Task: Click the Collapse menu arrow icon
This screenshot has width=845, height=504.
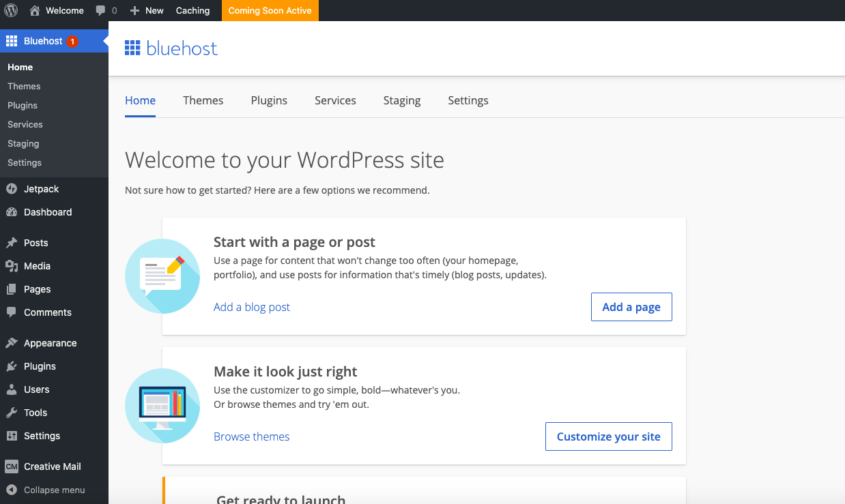Action: (x=11, y=490)
